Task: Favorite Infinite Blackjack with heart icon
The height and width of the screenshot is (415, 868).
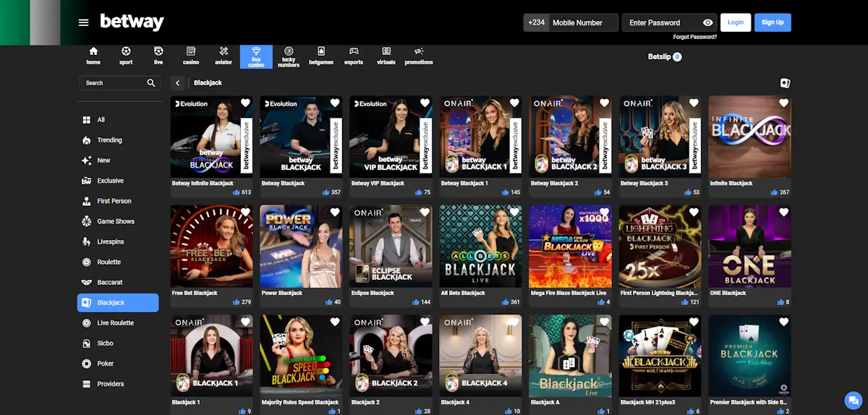Action: tap(783, 103)
